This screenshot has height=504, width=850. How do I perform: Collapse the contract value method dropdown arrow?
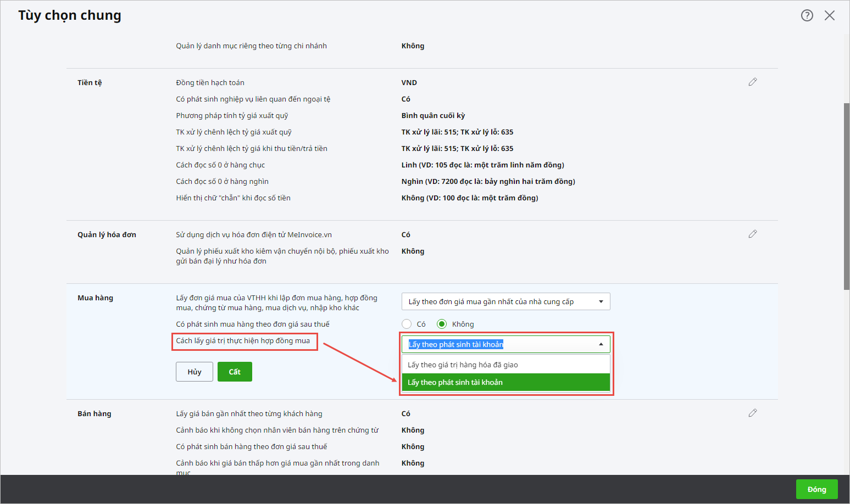point(601,344)
